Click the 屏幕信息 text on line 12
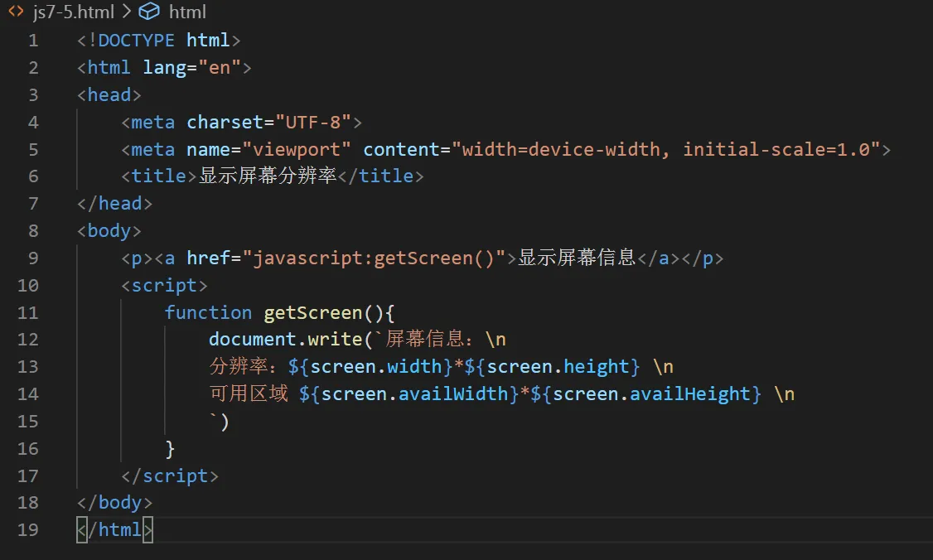The width and height of the screenshot is (933, 560). pos(425,339)
